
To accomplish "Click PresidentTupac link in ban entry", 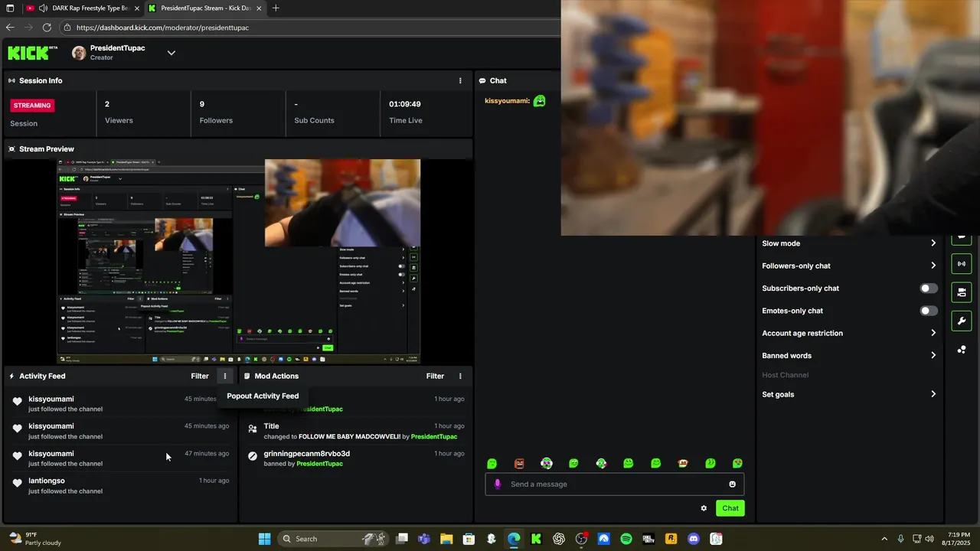I will click(319, 464).
